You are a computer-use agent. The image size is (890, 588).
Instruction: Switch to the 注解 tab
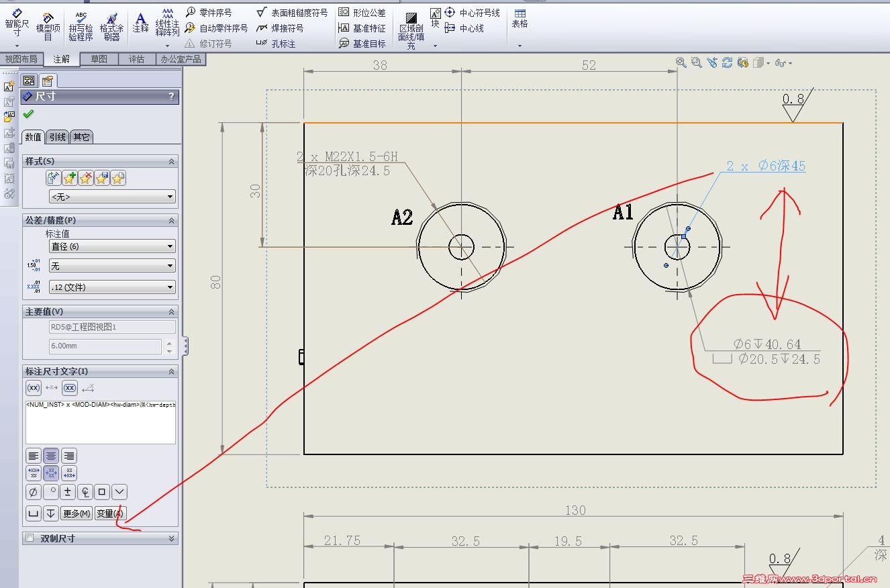(x=61, y=59)
